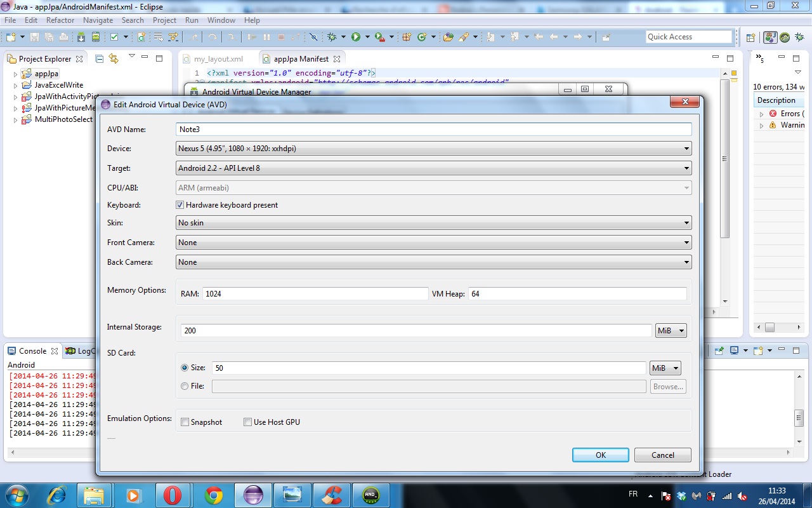The width and height of the screenshot is (812, 508).
Task: Click the Quick Access search box
Action: pyautogui.click(x=689, y=37)
